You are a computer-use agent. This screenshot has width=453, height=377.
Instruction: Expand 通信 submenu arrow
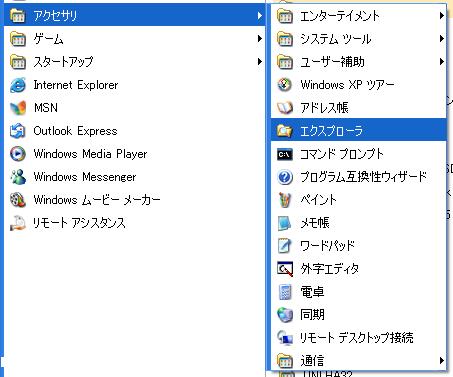442,361
